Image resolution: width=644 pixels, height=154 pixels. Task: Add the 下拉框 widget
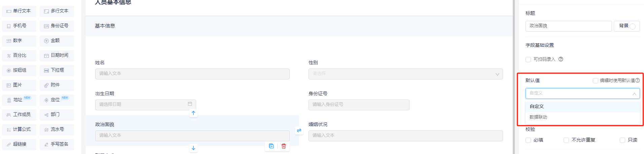57,70
